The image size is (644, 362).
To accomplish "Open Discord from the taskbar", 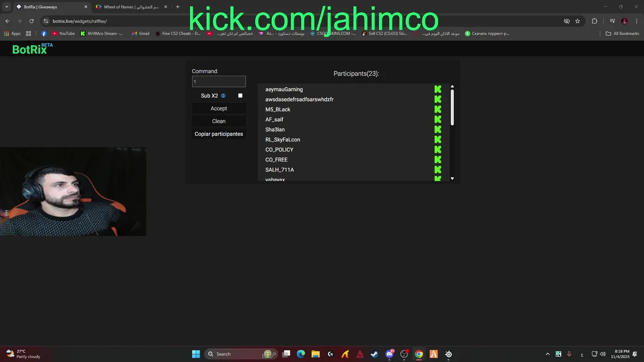I will (389, 354).
